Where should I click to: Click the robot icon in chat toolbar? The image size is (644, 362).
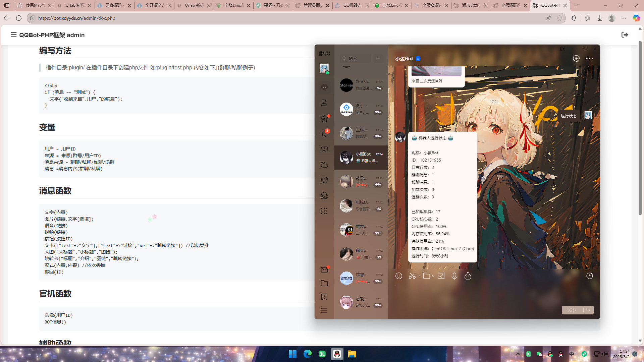[x=468, y=276]
